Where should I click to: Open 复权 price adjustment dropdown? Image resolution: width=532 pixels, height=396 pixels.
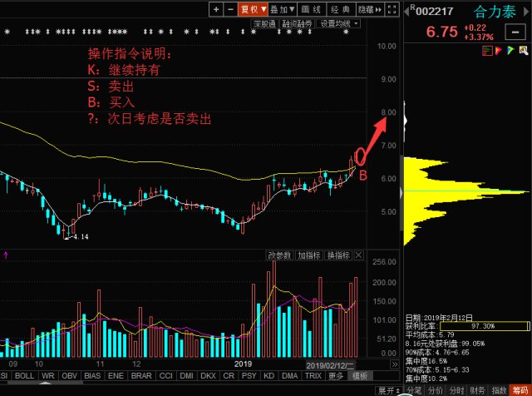coord(253,9)
